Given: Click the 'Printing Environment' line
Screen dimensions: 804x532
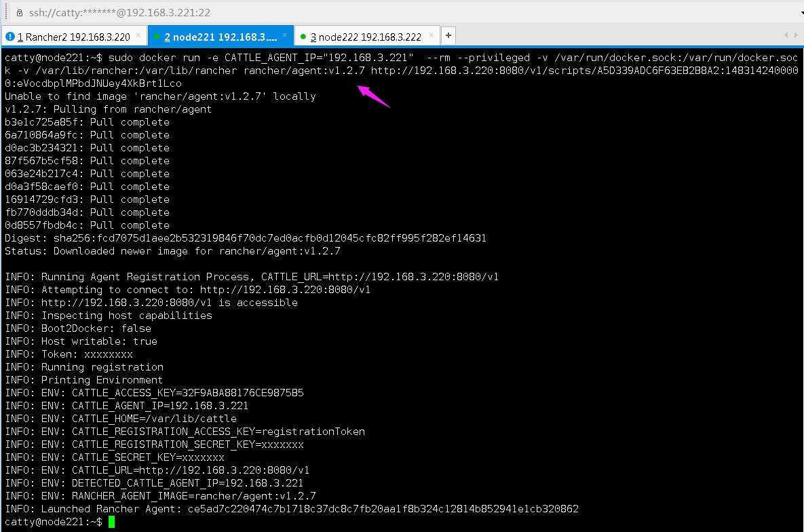Looking at the screenshot, I should tap(83, 380).
